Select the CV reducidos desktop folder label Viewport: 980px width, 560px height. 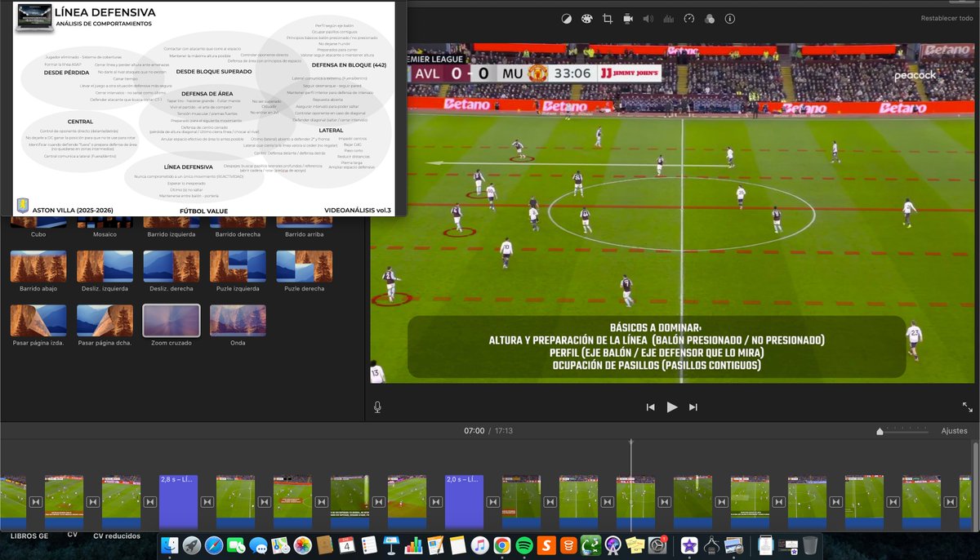tap(117, 536)
